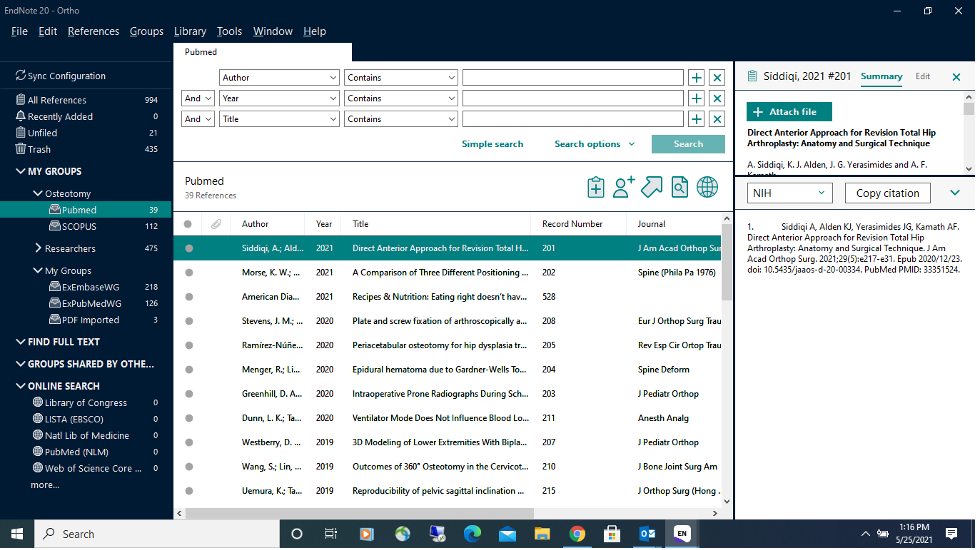Open the Tools menu
This screenshot has height=550, width=977.
[229, 31]
